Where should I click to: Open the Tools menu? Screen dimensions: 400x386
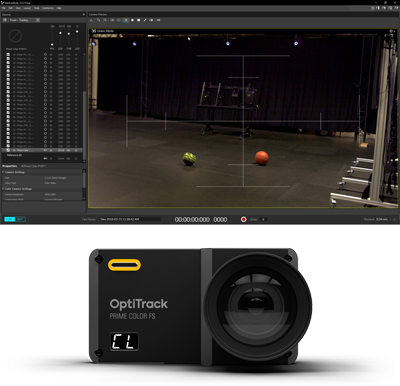37,8
